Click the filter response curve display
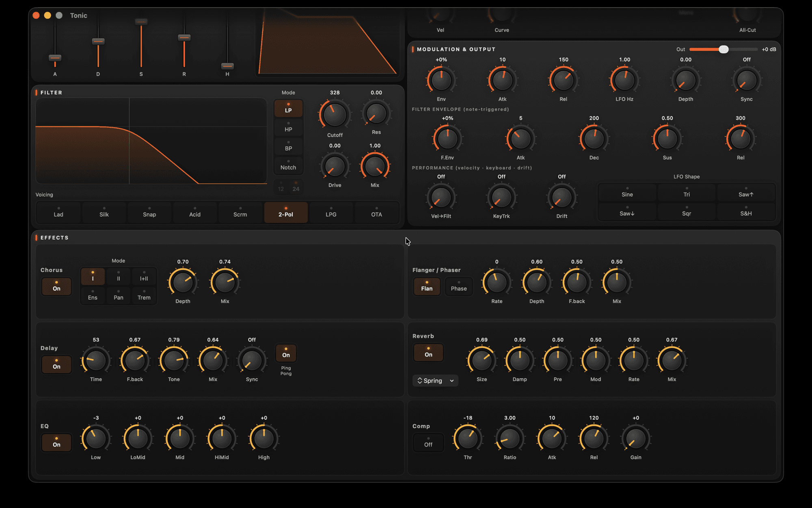Viewport: 812px width, 508px height. click(151, 141)
